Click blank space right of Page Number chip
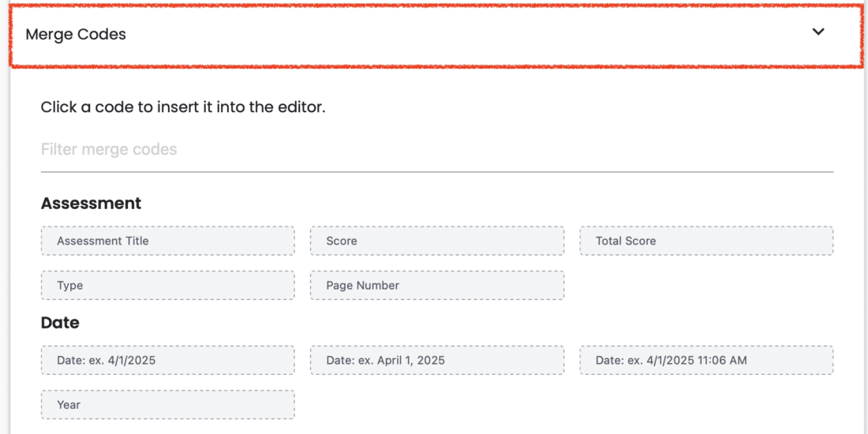This screenshot has height=434, width=868. [x=706, y=286]
